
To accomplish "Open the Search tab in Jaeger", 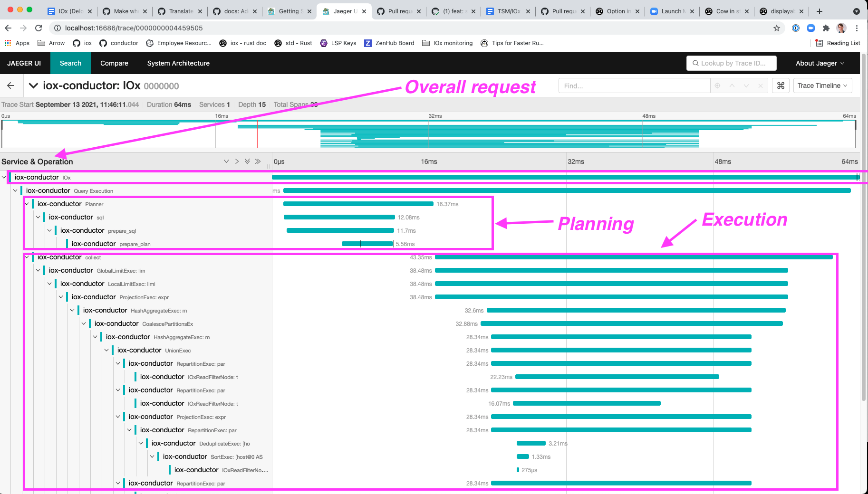I will pos(70,63).
